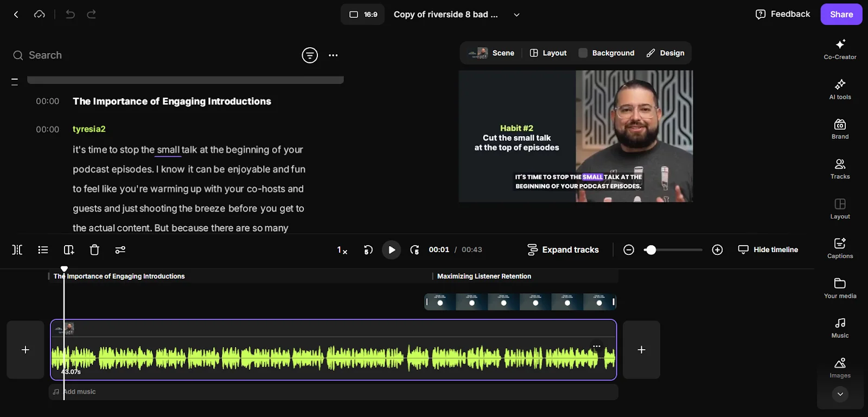Image resolution: width=868 pixels, height=417 pixels.
Task: Click the cloud sync status icon
Action: [x=40, y=15]
